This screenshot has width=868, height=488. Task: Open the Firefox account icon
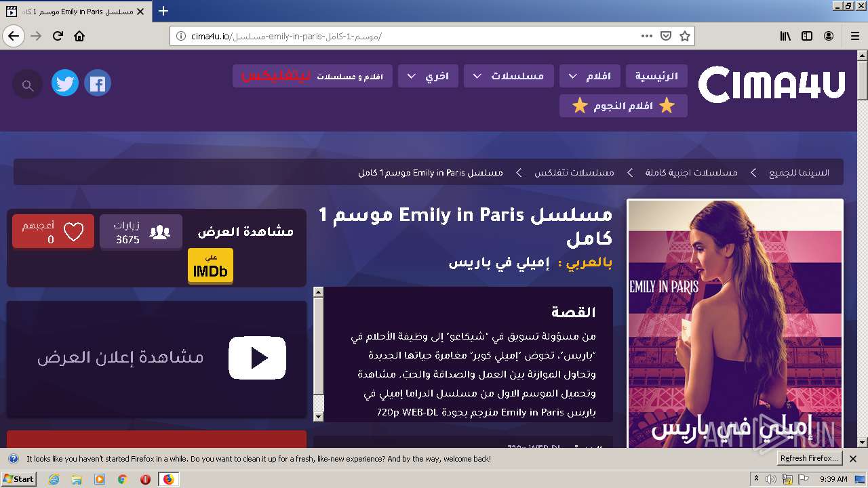click(829, 36)
